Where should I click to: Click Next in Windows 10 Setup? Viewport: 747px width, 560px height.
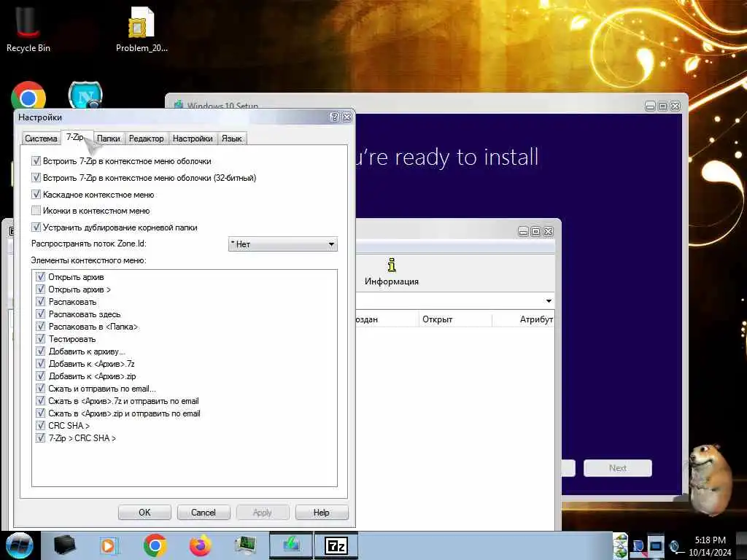[x=617, y=468]
